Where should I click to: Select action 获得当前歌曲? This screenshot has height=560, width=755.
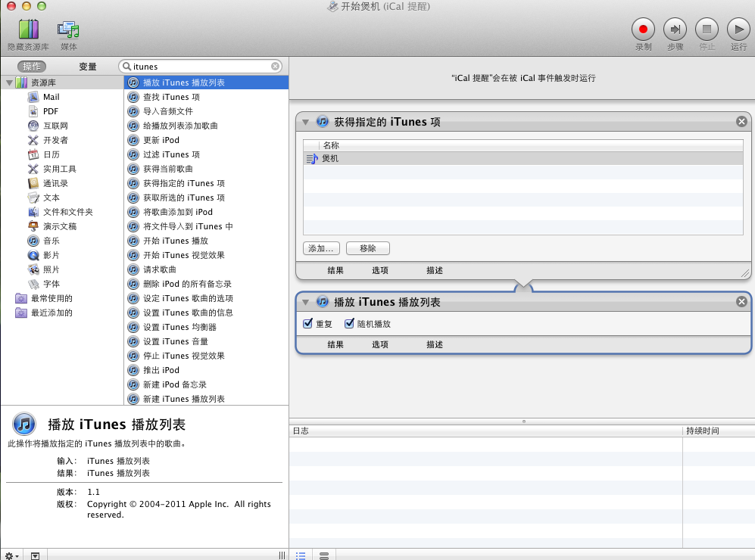(x=207, y=169)
